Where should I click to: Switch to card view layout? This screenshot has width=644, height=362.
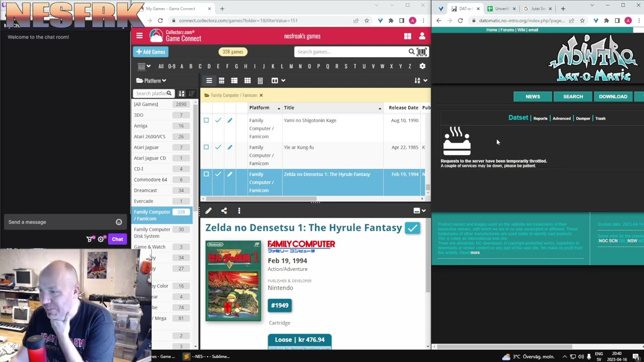[x=234, y=80]
